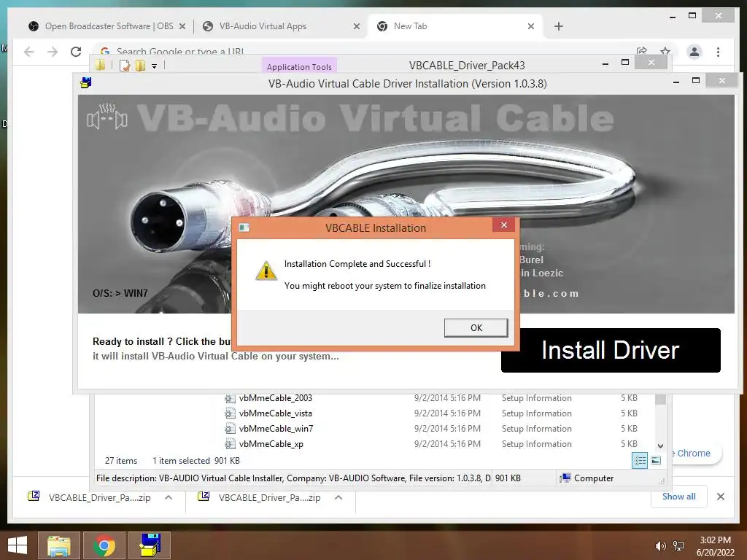Click the Chrome back arrow
The width and height of the screenshot is (747, 560).
point(29,52)
